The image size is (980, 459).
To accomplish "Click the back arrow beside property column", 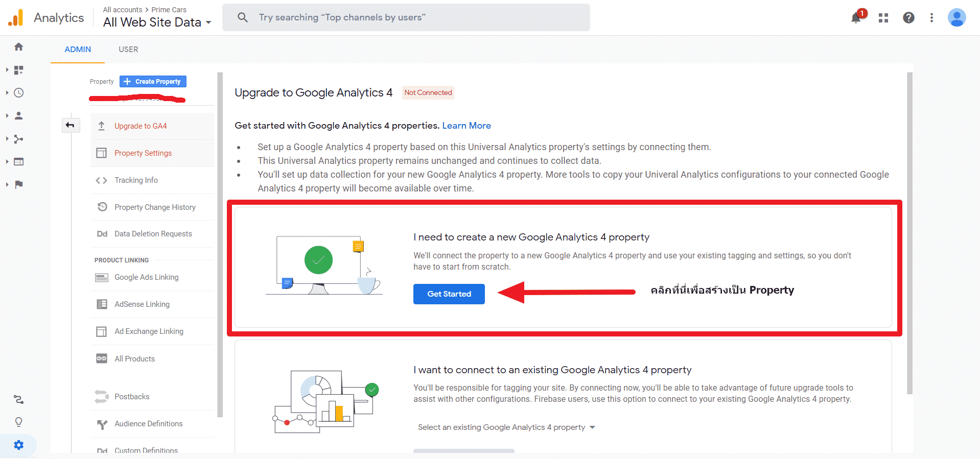I will 70,125.
